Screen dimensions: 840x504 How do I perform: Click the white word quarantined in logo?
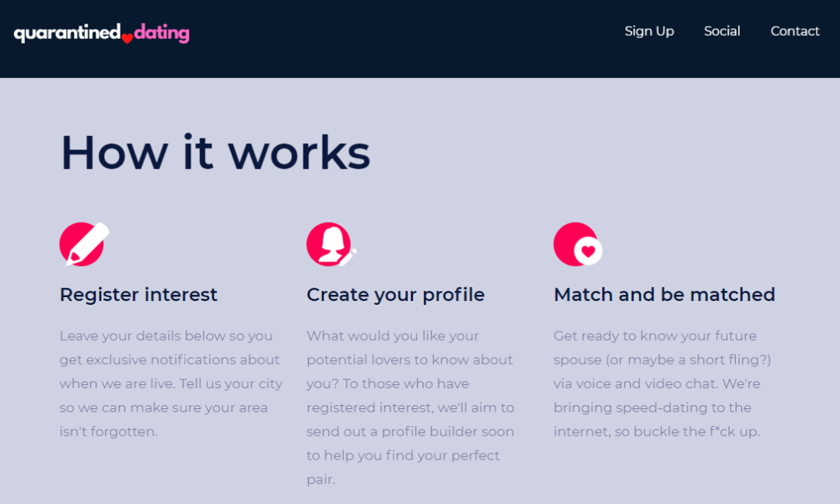pos(67,33)
